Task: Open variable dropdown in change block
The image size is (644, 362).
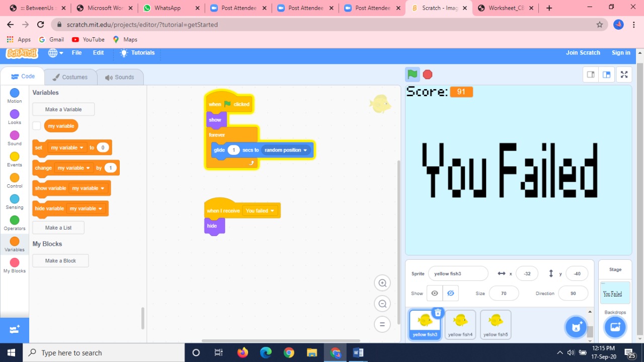Action: coord(73,168)
